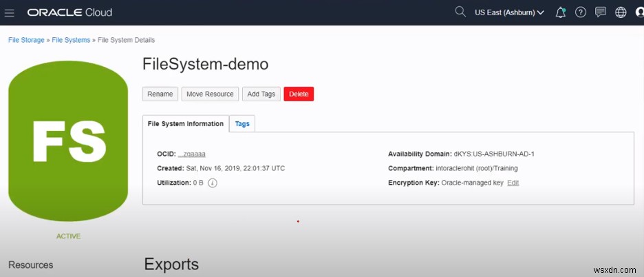Screen dimensions: 644x277
Task: Click the Add Tags button
Action: 261,94
